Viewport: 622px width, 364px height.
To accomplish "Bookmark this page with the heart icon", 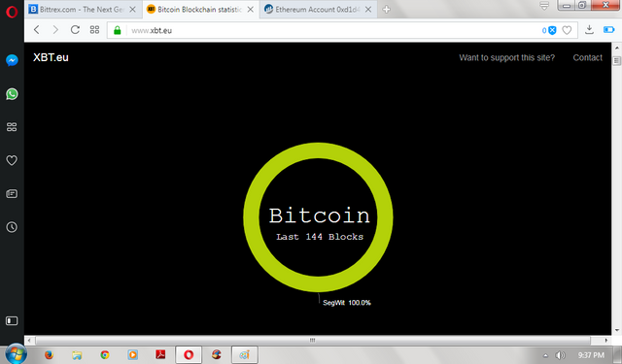I will coord(567,30).
